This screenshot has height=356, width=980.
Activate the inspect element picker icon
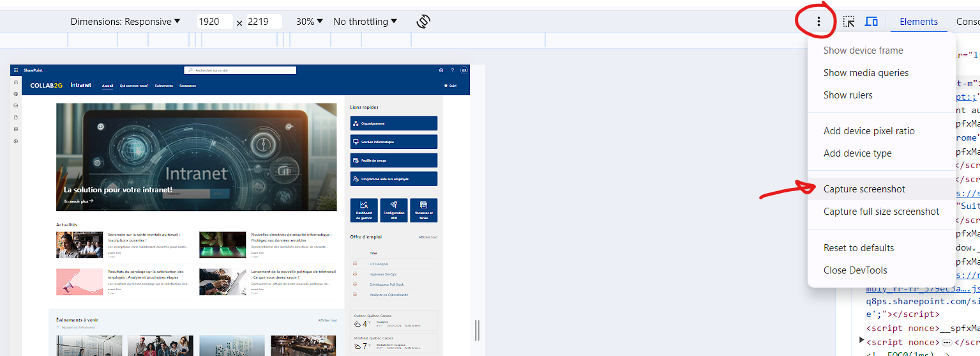coord(848,22)
